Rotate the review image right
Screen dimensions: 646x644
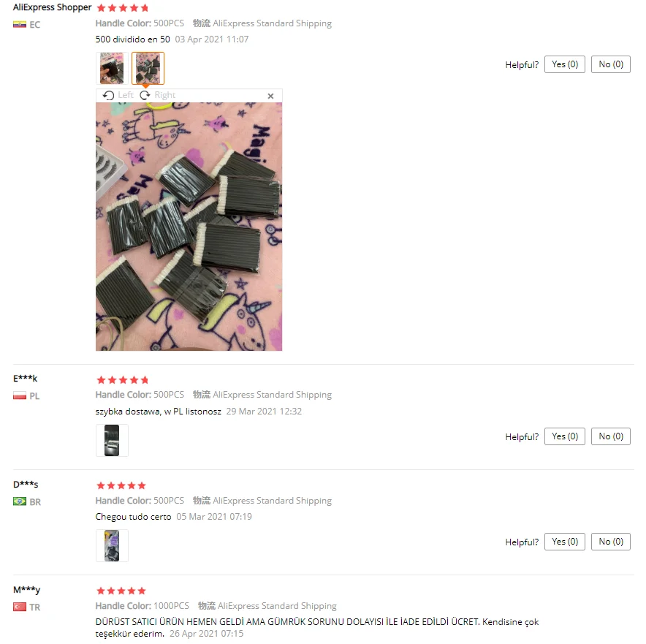[157, 95]
